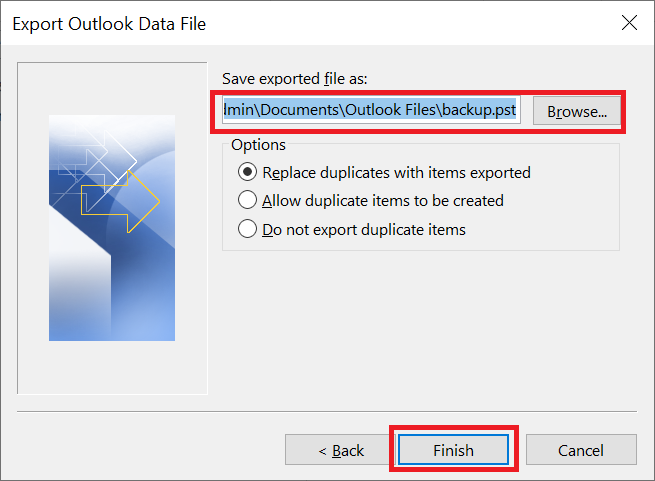655x481 pixels.
Task: Choose the Do not export duplicates radio circle
Action: [x=247, y=229]
